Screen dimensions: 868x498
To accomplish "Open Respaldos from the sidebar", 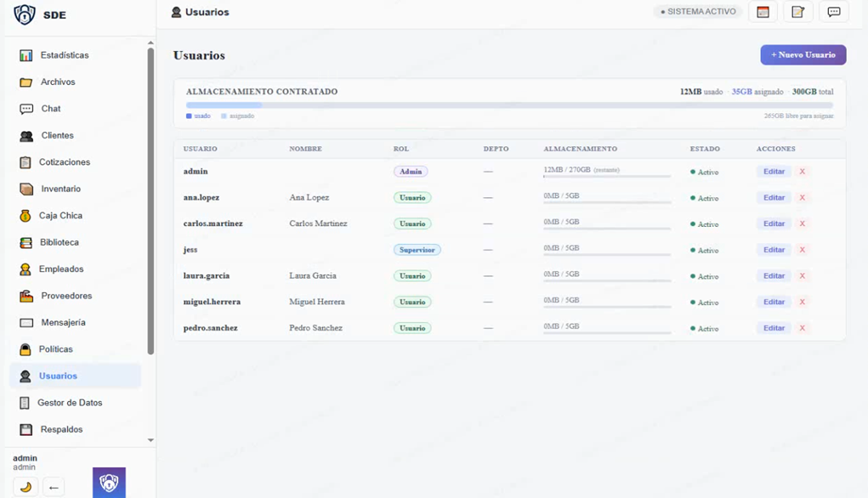I will [x=61, y=429].
